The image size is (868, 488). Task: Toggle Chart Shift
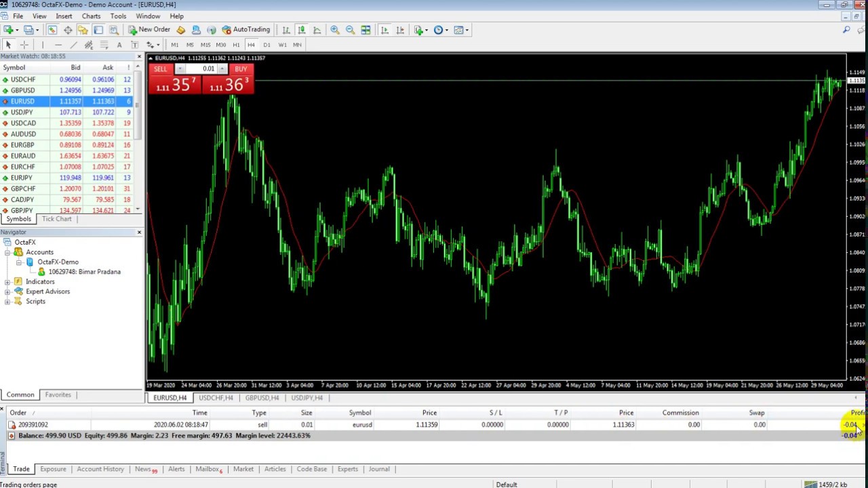tap(400, 30)
